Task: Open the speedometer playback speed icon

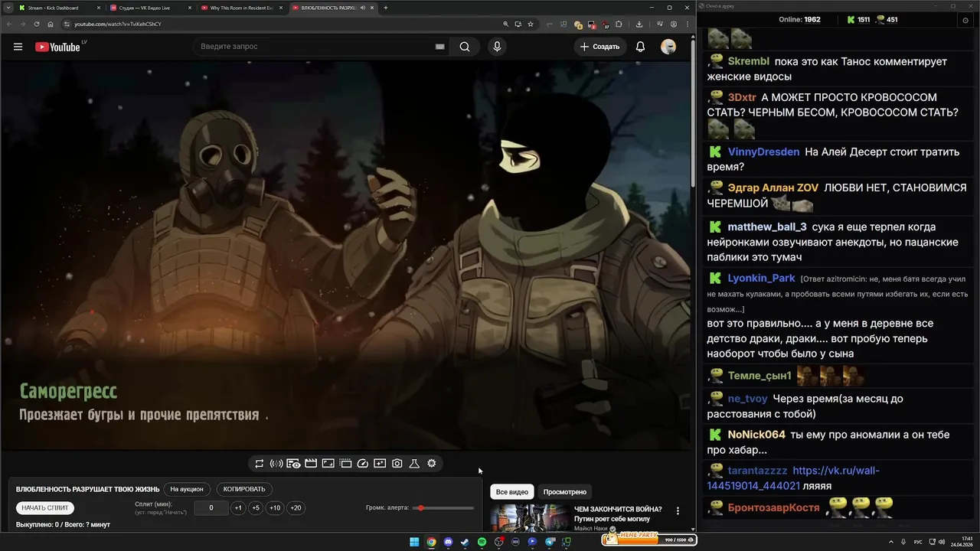Action: pyautogui.click(x=363, y=463)
